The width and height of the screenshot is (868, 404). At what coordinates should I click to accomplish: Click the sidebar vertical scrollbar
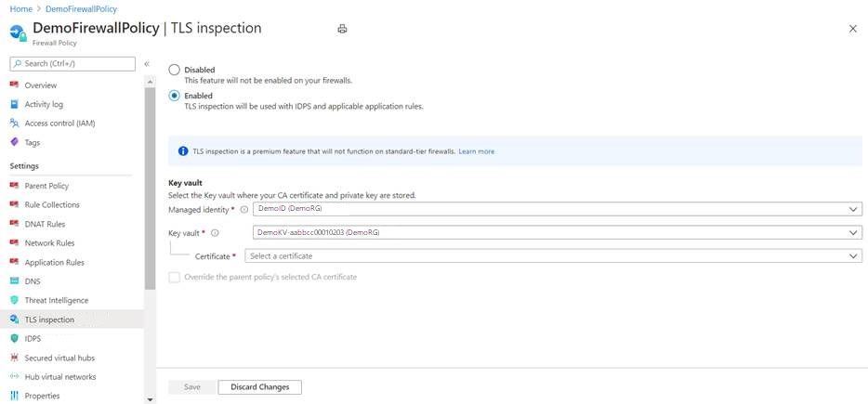click(150, 186)
